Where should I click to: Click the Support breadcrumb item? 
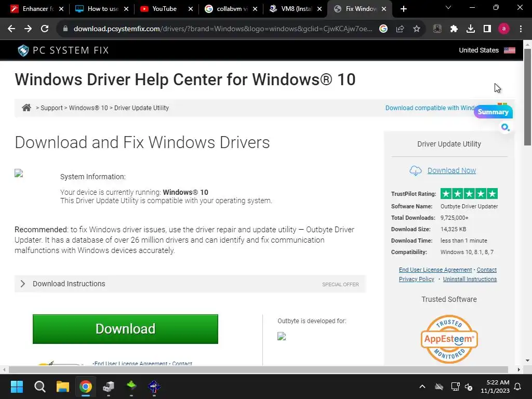pos(51,108)
